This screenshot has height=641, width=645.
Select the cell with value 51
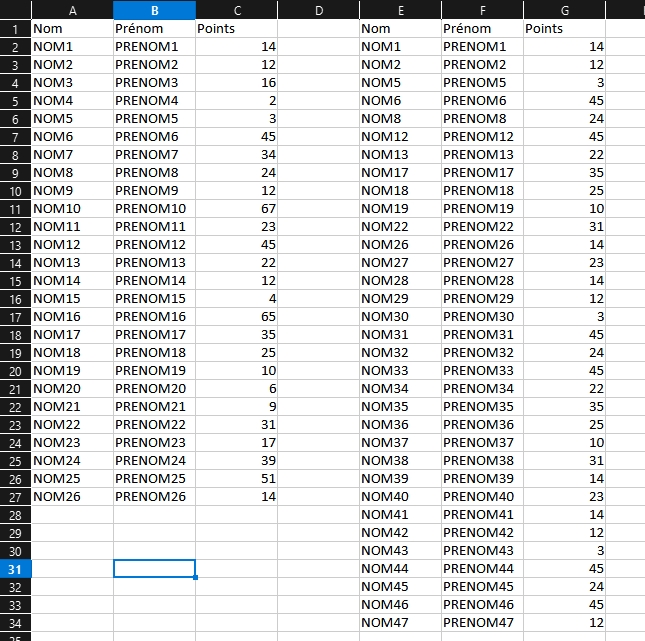(236, 479)
